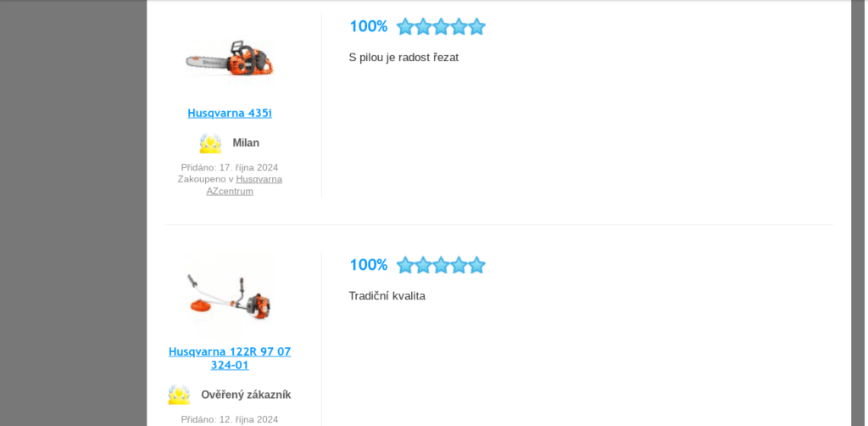Click the second star of the brushcutter review

pos(423,265)
